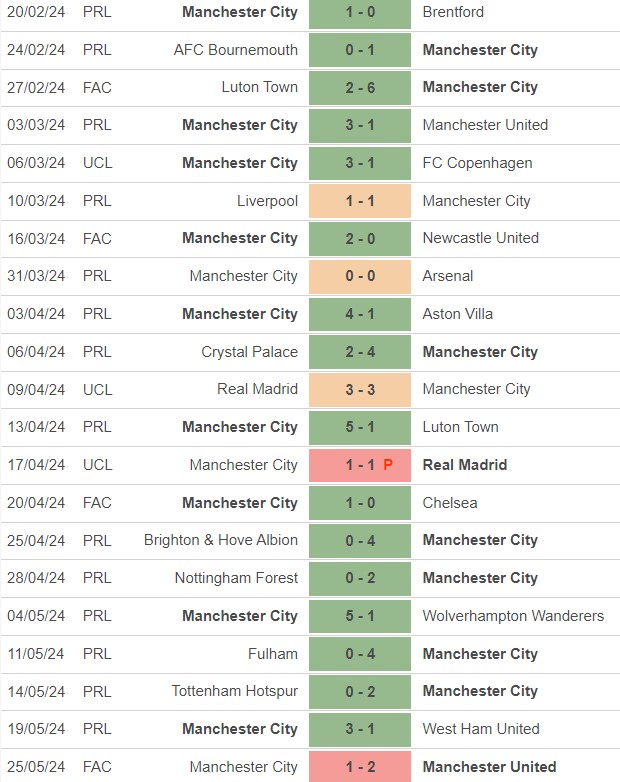Select Brighton & Hove Albion link

(x=220, y=540)
